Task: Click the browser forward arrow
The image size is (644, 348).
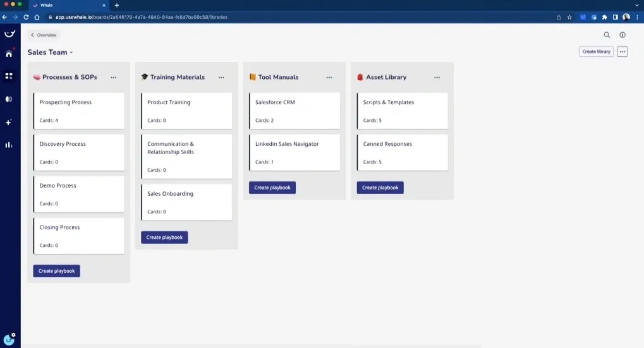Action: point(15,17)
